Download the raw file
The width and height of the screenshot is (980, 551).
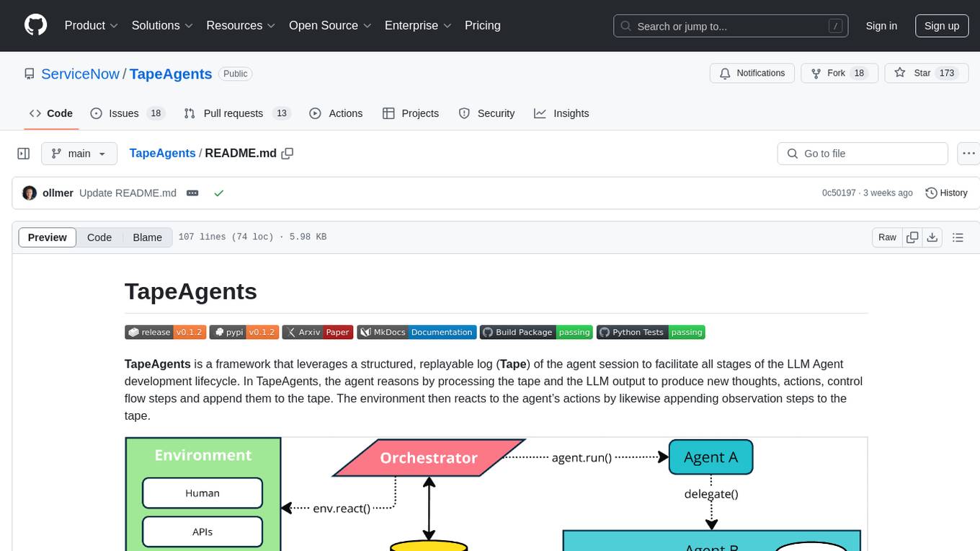pos(932,237)
